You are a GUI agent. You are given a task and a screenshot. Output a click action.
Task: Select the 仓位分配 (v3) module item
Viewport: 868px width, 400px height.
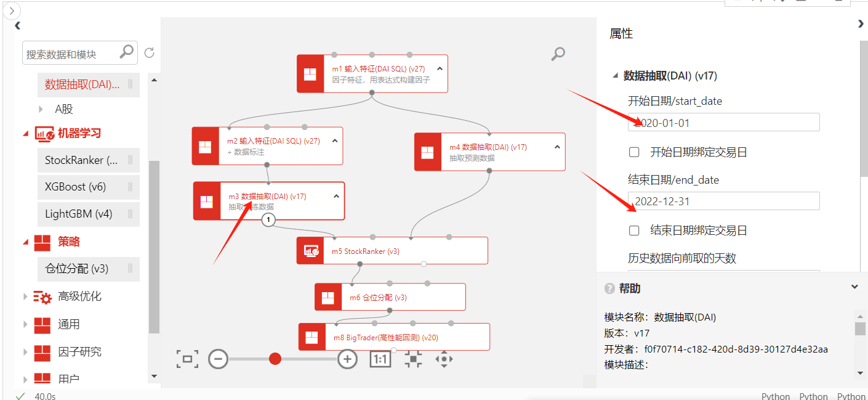pos(76,269)
